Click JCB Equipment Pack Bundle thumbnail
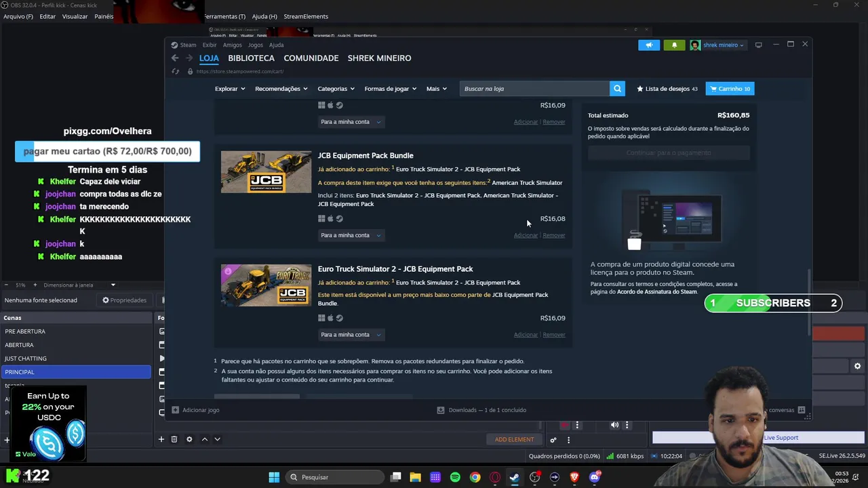Screen dimensions: 868x488 pyautogui.click(x=266, y=172)
